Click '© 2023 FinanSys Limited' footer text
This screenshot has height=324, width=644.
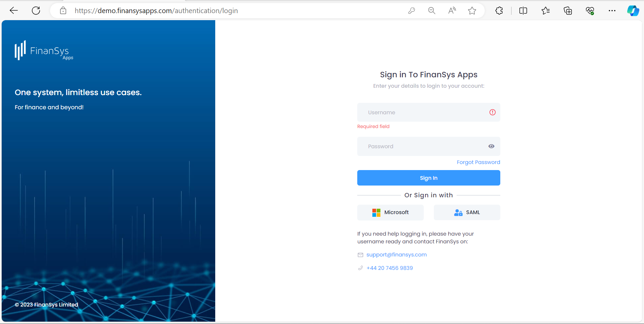(x=46, y=305)
